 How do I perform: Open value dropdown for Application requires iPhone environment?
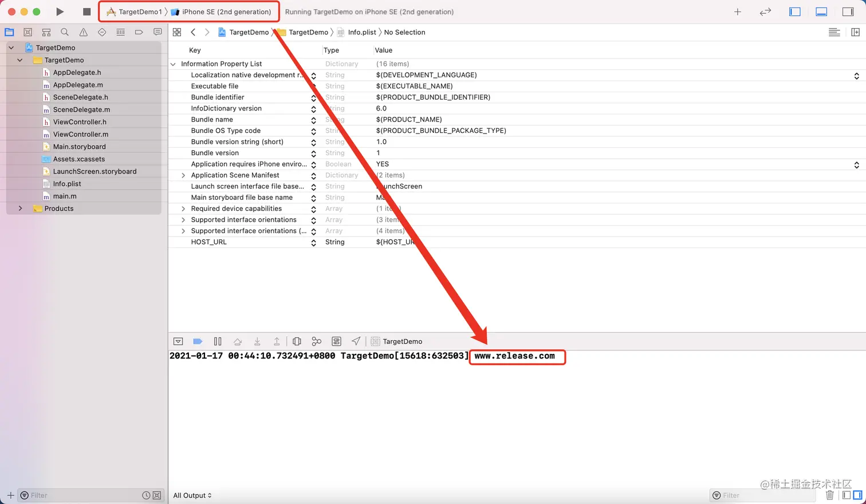pos(856,164)
